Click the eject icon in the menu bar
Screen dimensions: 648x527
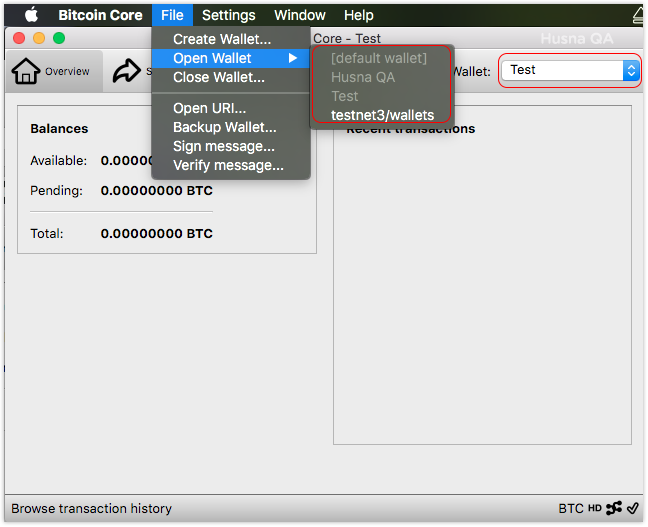point(638,16)
